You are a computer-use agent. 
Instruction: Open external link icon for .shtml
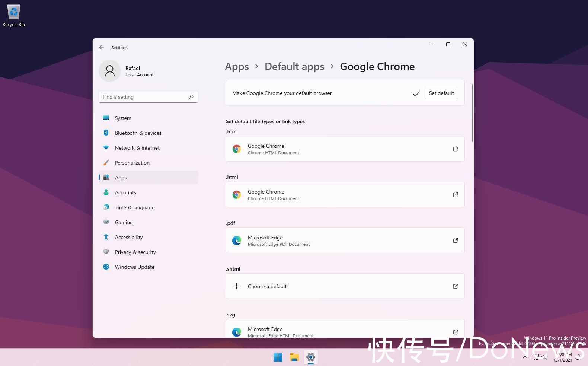pyautogui.click(x=455, y=286)
